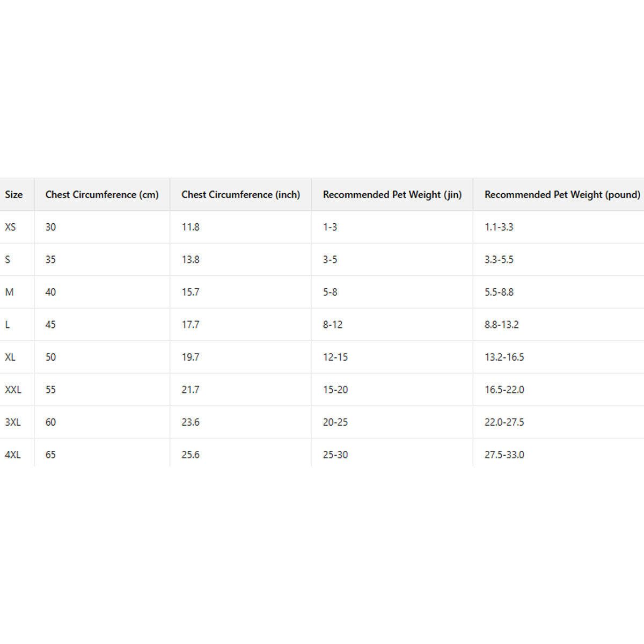Click the 27.5-33.0 pound weight cell
The height and width of the screenshot is (644, 644).
(x=504, y=455)
